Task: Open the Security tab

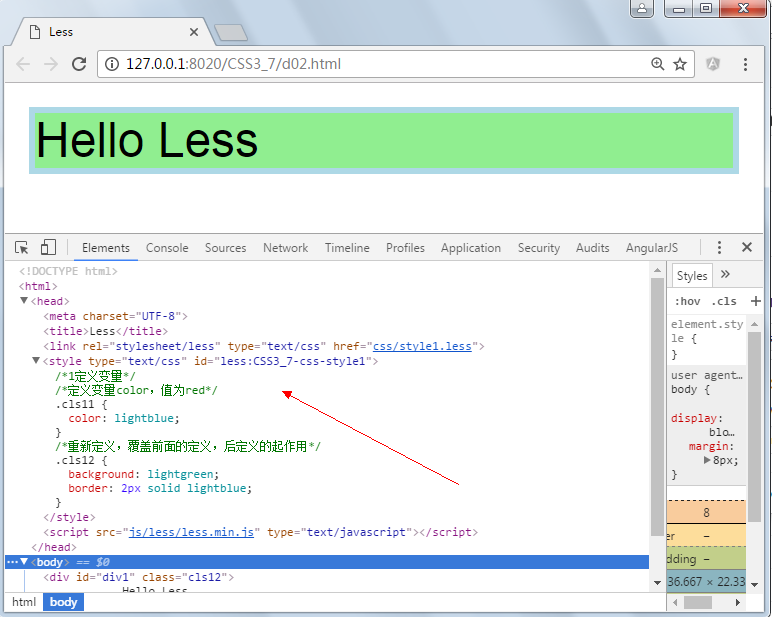Action: click(539, 248)
